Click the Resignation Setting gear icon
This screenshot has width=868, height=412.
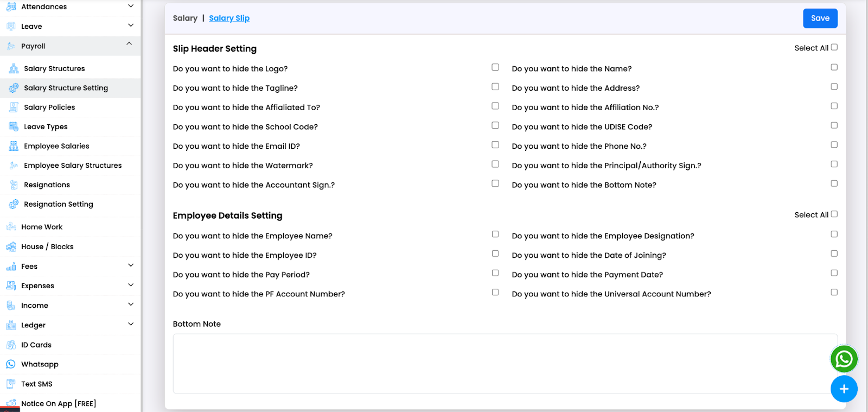[14, 204]
